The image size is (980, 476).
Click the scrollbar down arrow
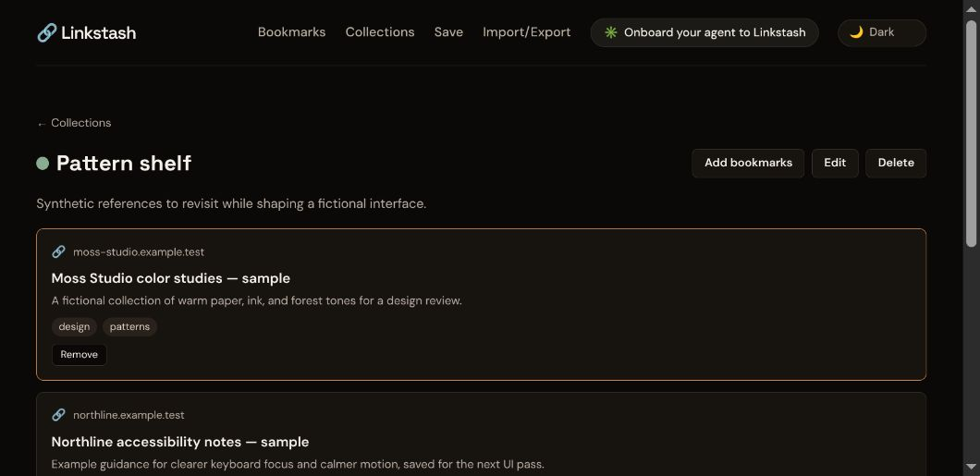click(972, 467)
